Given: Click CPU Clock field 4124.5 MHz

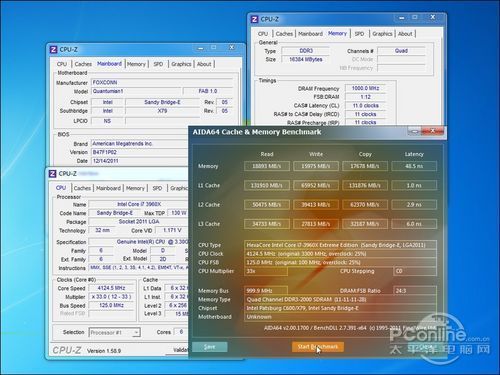Looking at the screenshot, I should click(x=340, y=254).
